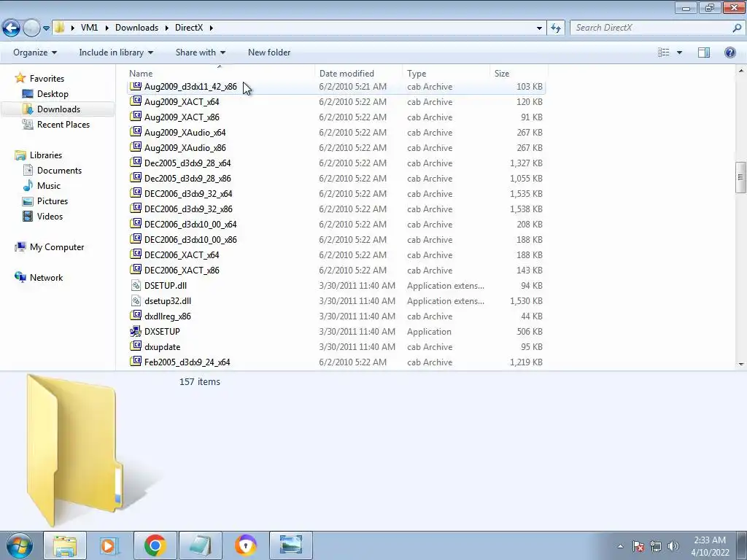Open Windows Media Player taskbar icon

point(109,545)
